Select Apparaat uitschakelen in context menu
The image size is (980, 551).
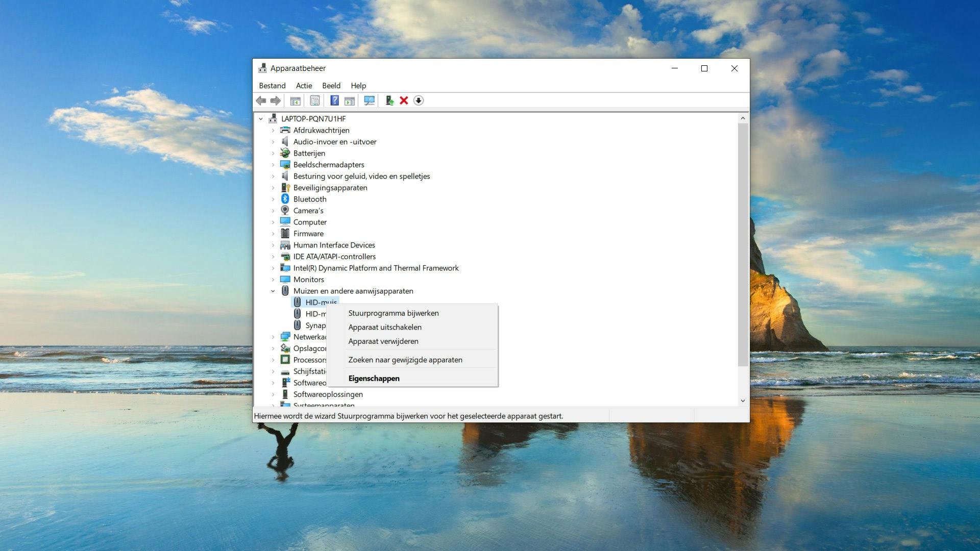[x=384, y=327]
